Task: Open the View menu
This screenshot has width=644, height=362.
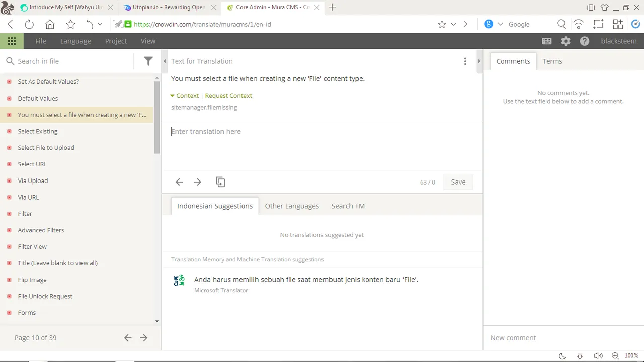Action: (148, 41)
